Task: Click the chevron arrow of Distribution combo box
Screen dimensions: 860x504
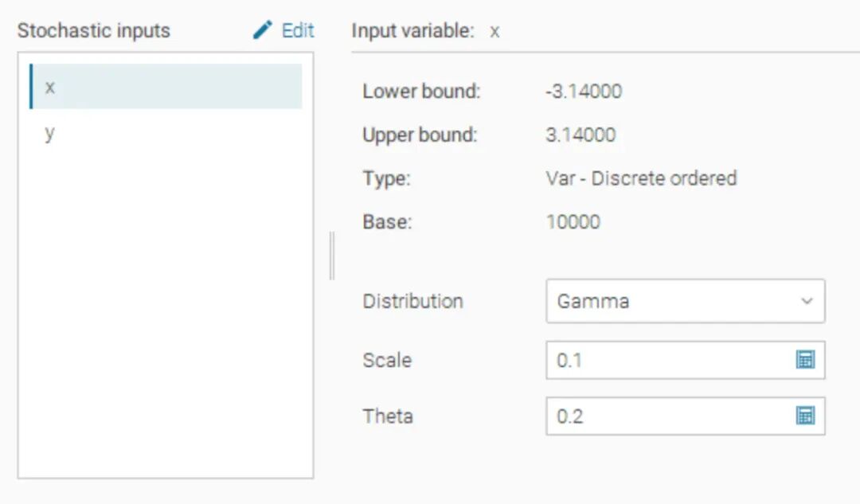Action: point(806,301)
